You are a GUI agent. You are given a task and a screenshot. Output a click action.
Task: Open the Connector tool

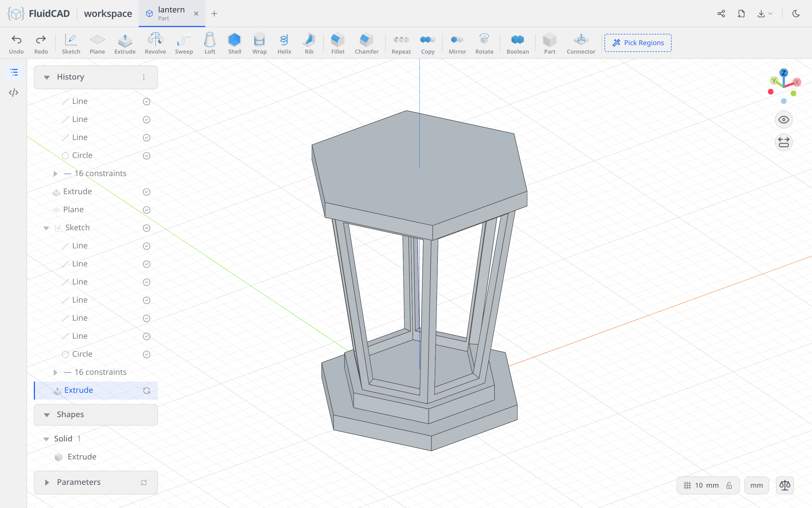point(581,43)
